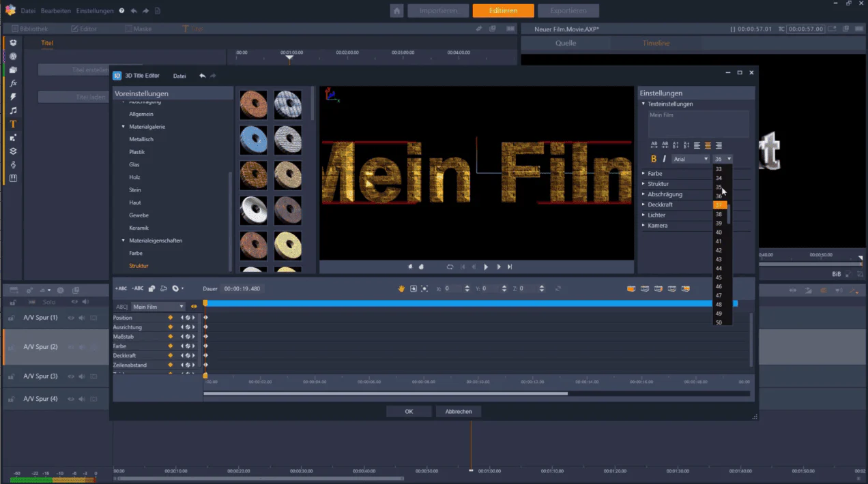Open the transitions lightning-bolt library category

click(x=13, y=97)
